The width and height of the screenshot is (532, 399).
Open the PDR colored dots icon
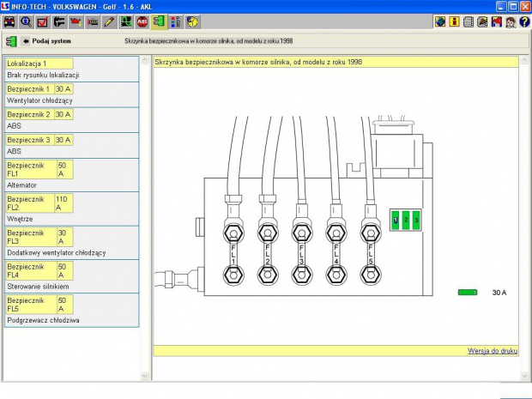coord(175,22)
